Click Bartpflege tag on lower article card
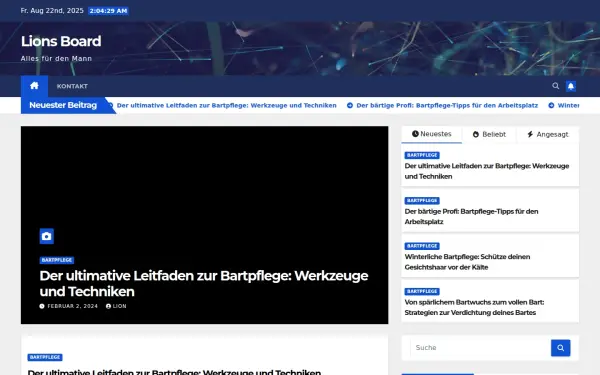 coord(45,357)
